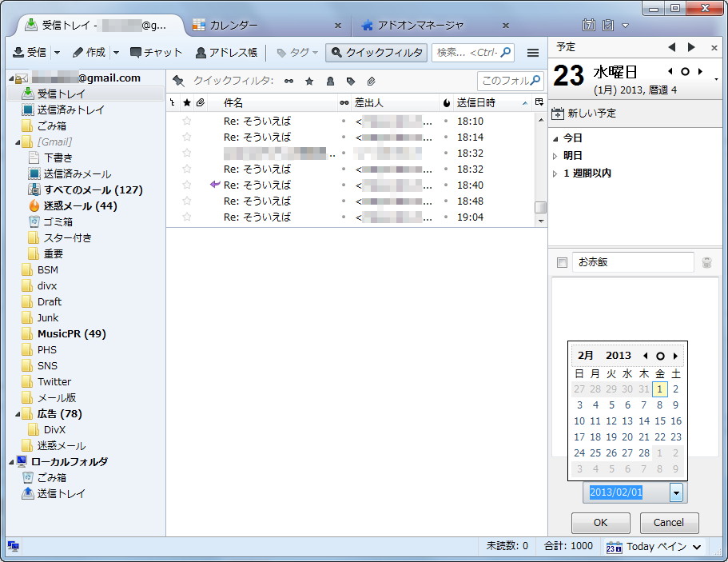Filter unread messages in Quick Filter bar
This screenshot has width=728, height=562.
(x=288, y=78)
